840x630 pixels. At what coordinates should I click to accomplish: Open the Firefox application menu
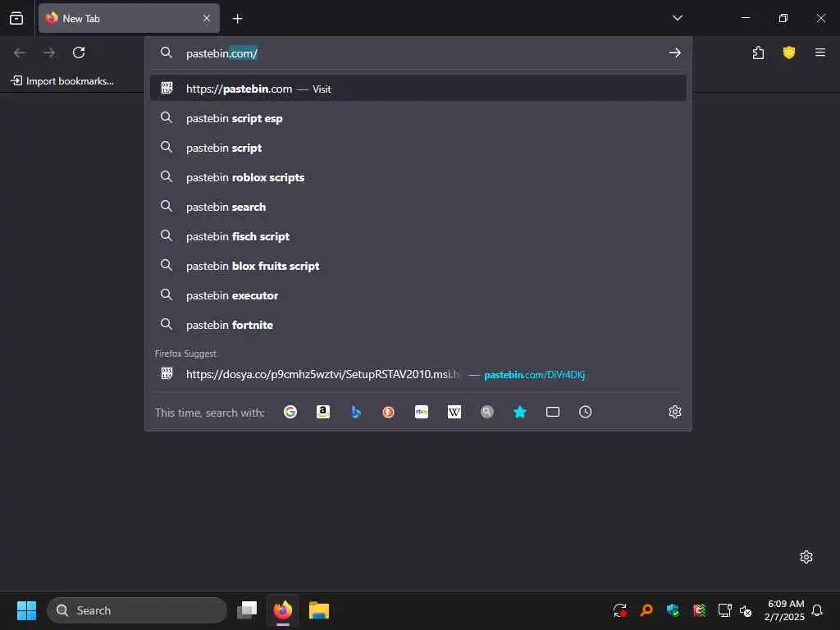coord(820,52)
